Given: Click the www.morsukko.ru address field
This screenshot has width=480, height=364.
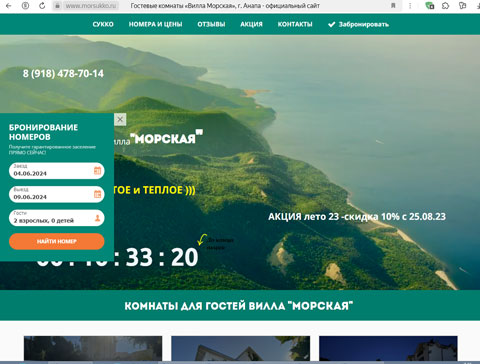Looking at the screenshot, I should tap(91, 6).
